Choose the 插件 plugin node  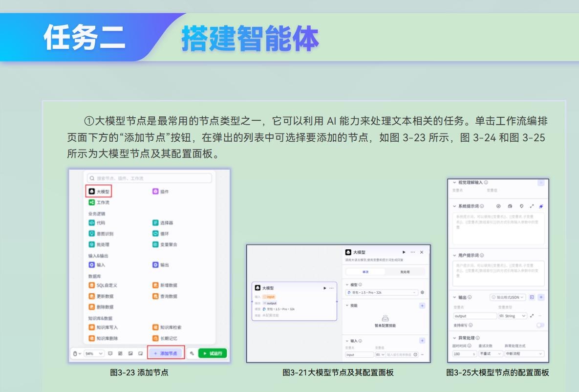161,192
